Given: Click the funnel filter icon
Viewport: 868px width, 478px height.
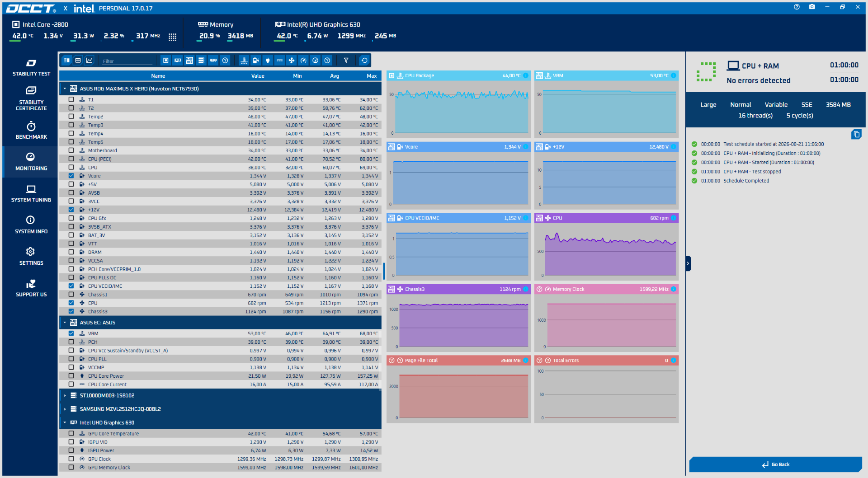Looking at the screenshot, I should (346, 61).
